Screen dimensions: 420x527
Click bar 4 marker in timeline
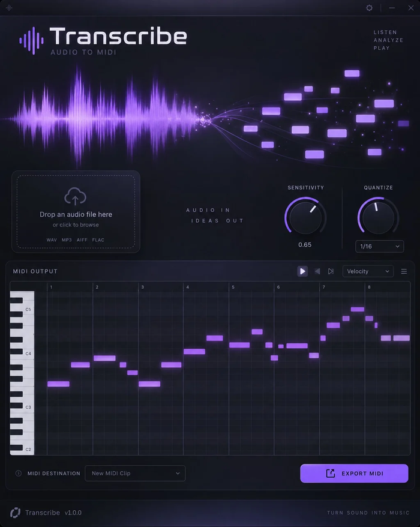coord(187,287)
